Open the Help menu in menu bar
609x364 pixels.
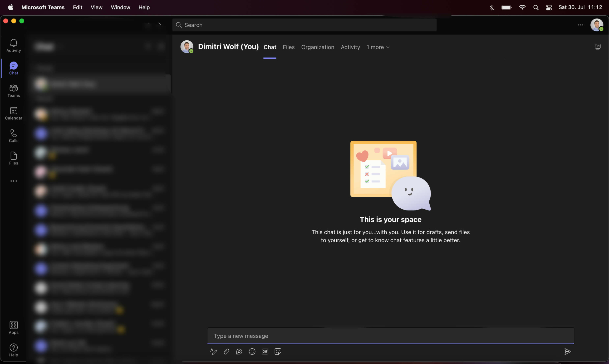[x=144, y=7]
